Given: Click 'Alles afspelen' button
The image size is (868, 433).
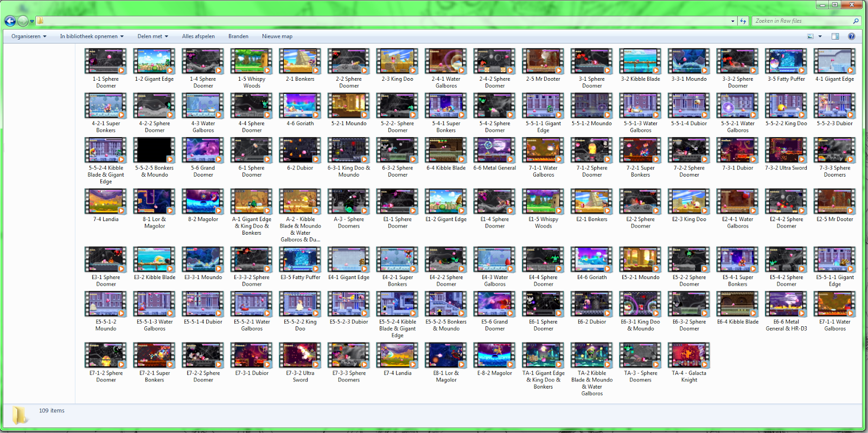Looking at the screenshot, I should 198,36.
